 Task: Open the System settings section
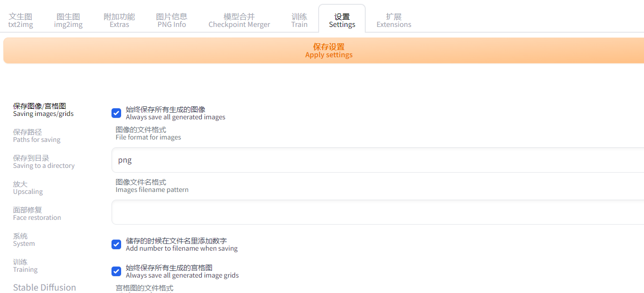(24, 240)
